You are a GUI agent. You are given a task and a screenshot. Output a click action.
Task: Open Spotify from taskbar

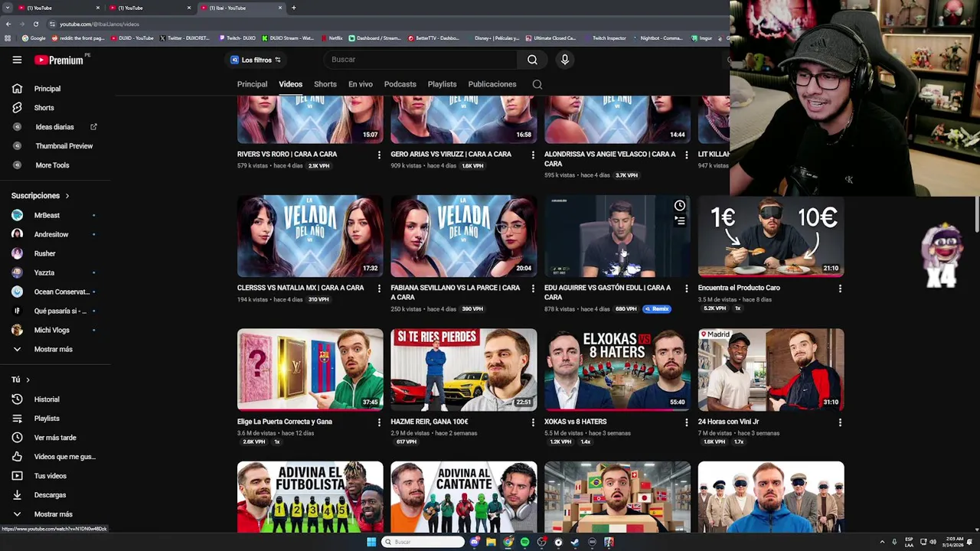(x=524, y=542)
